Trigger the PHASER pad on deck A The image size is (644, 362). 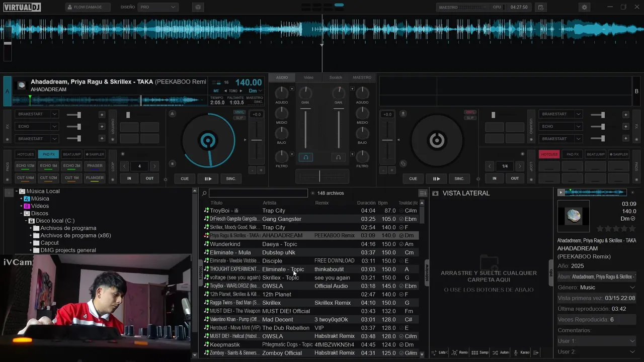95,166
